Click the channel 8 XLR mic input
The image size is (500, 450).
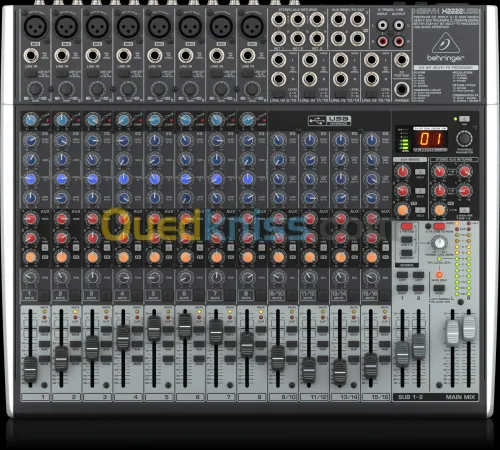tap(252, 27)
